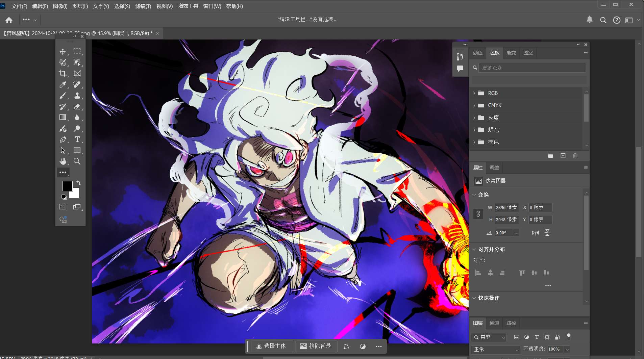Image resolution: width=644 pixels, height=359 pixels.
Task: Filter layers by smart objects
Action: tap(557, 337)
